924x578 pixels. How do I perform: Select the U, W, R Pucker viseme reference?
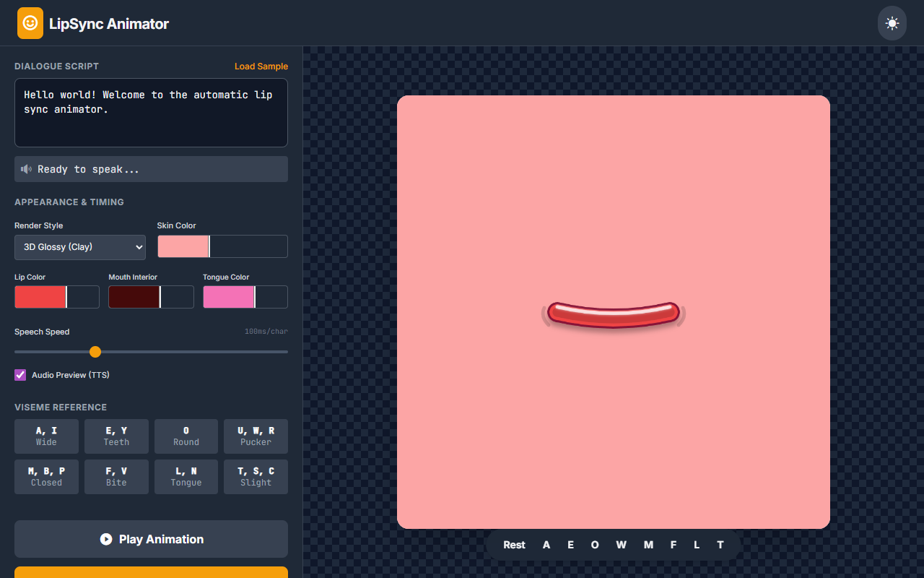pyautogui.click(x=256, y=436)
